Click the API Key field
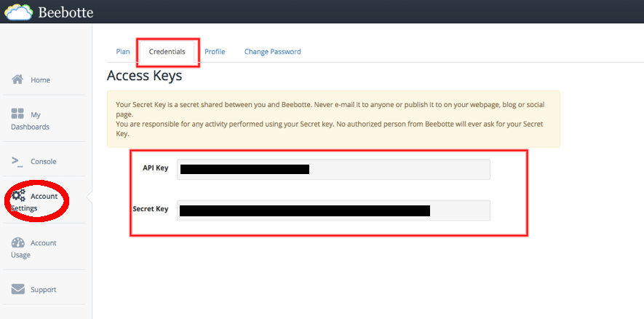 pyautogui.click(x=333, y=169)
